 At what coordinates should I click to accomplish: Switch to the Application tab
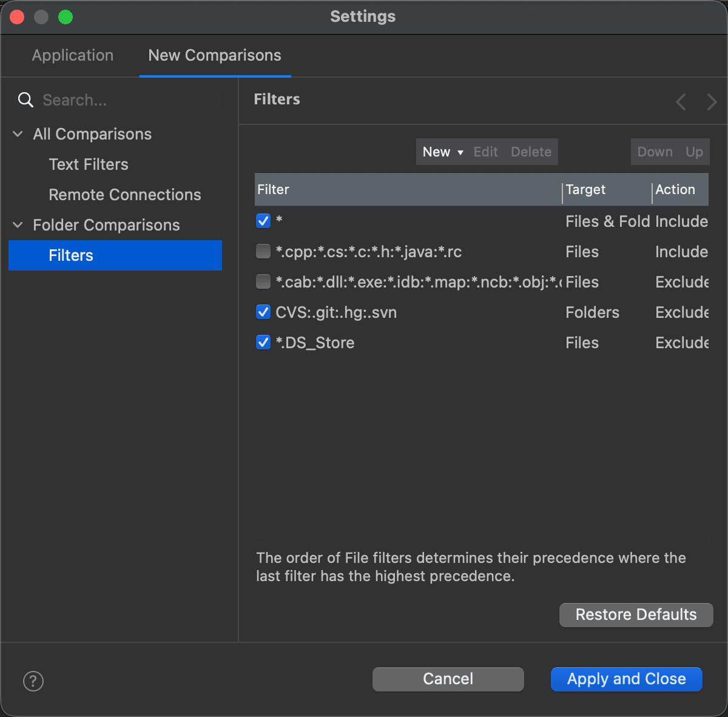click(x=73, y=55)
